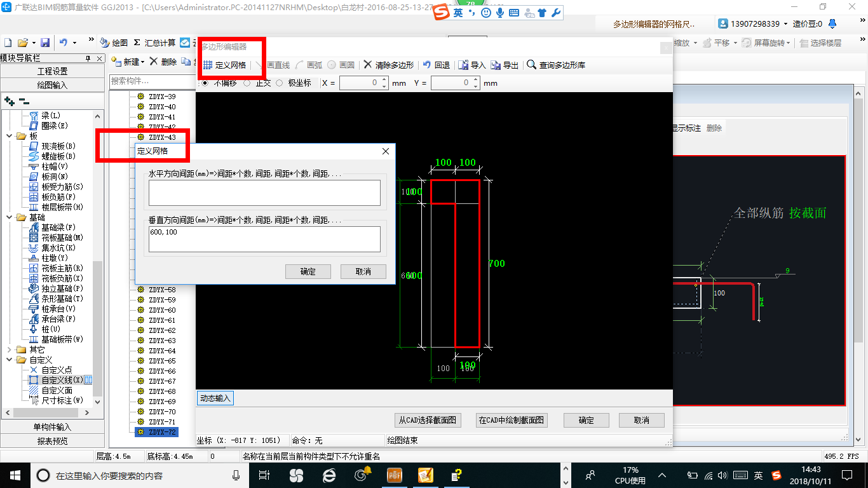The width and height of the screenshot is (868, 488).
Task: Collapse the 板 folder in the tree
Action: coord(9,136)
